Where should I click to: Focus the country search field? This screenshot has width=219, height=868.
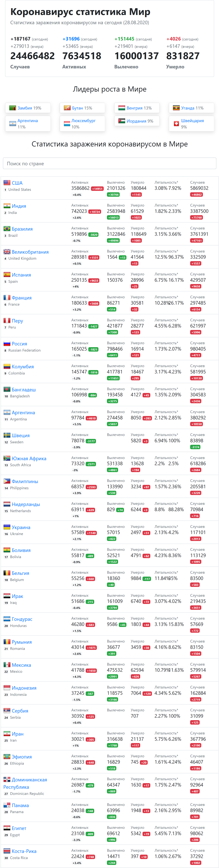click(x=110, y=163)
